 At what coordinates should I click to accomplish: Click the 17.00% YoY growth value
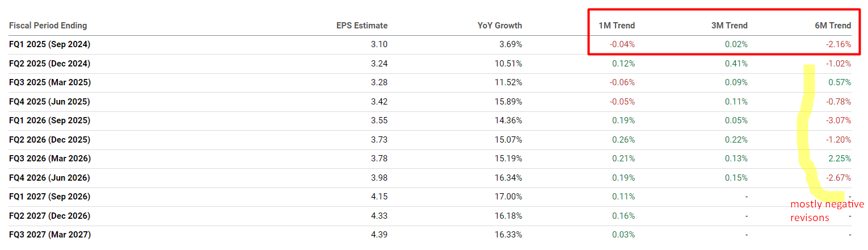[x=508, y=197]
